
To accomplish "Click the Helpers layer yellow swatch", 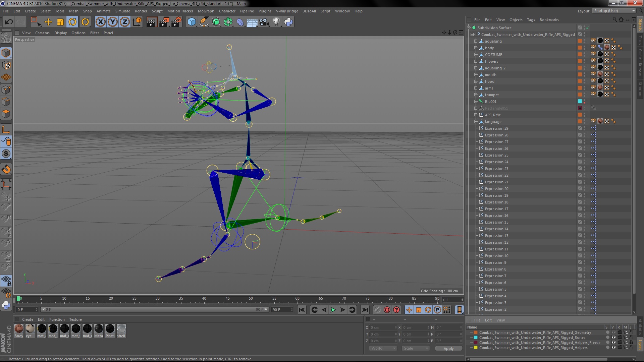I will pyautogui.click(x=476, y=348).
